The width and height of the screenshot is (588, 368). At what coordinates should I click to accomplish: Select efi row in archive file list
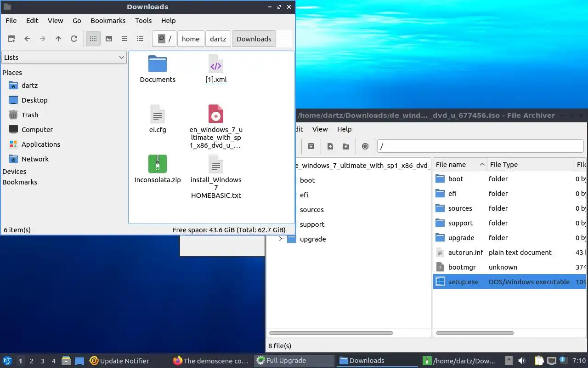pos(510,194)
